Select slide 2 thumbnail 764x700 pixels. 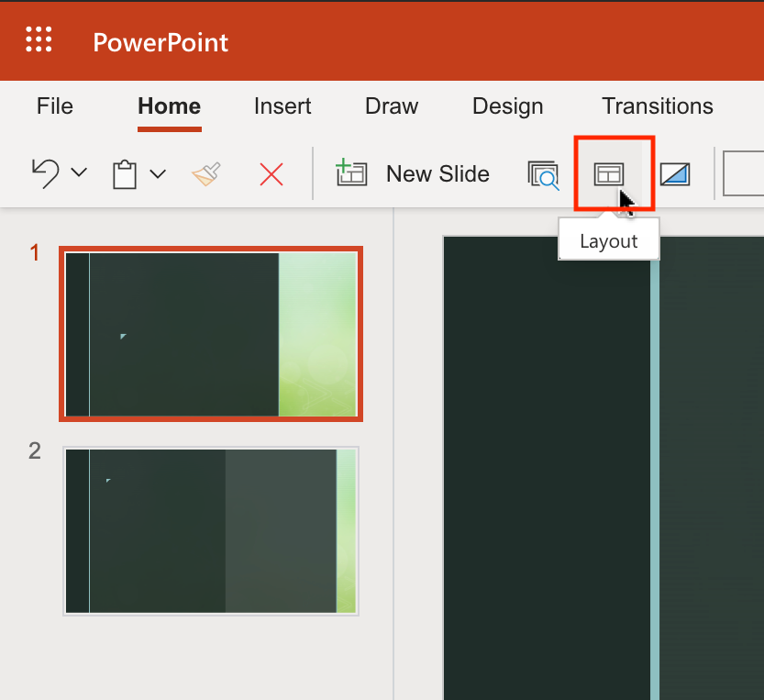210,530
